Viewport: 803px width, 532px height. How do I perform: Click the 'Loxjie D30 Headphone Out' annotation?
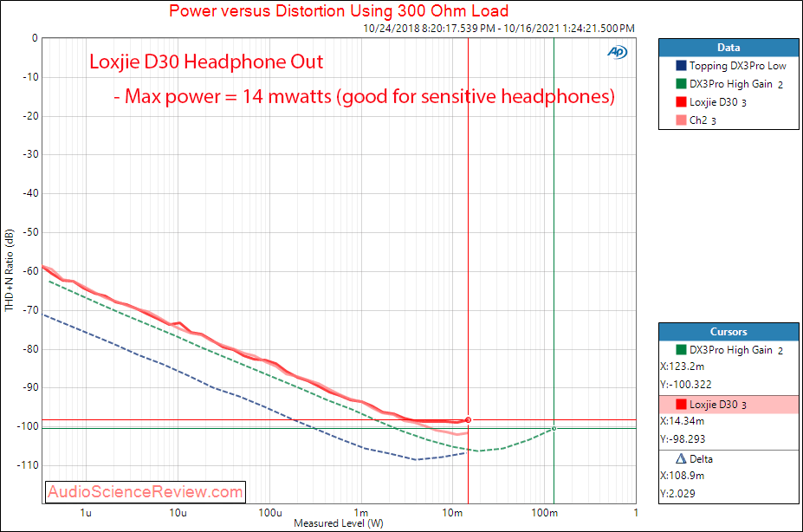click(206, 62)
